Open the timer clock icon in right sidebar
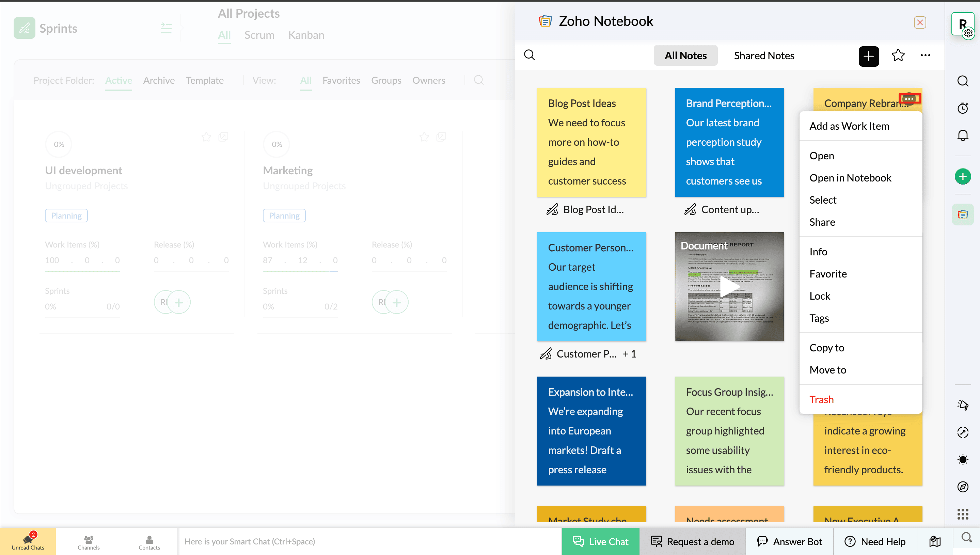Screen dimensions: 980x555 tap(963, 108)
